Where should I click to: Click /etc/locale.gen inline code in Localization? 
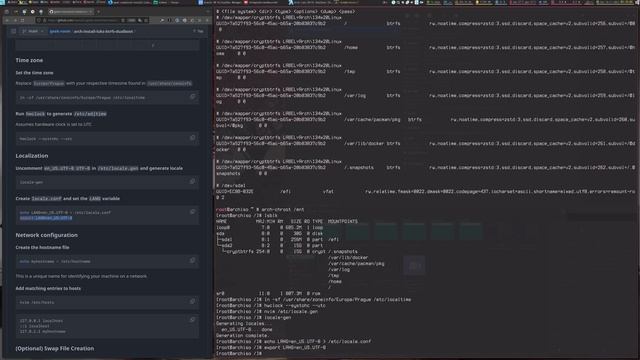coord(118,168)
